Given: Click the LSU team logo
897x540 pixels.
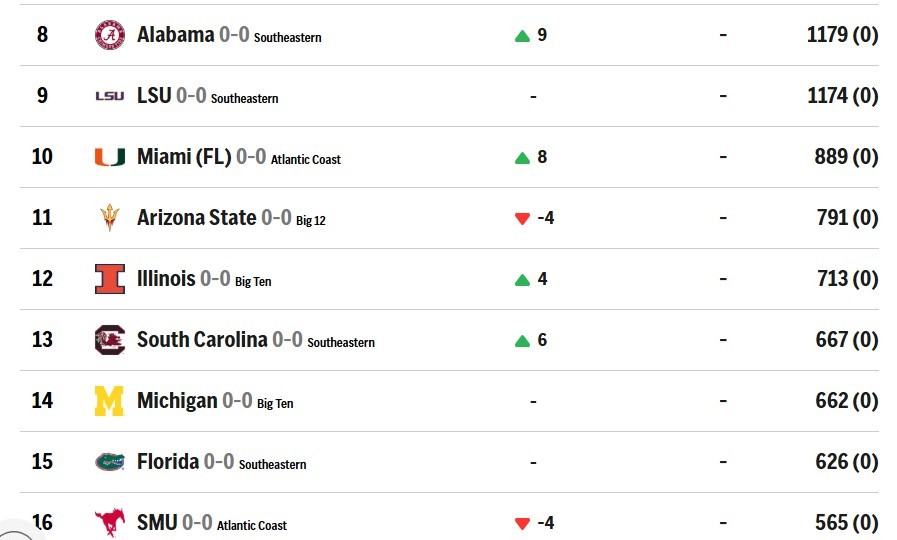Looking at the screenshot, I should (x=109, y=96).
